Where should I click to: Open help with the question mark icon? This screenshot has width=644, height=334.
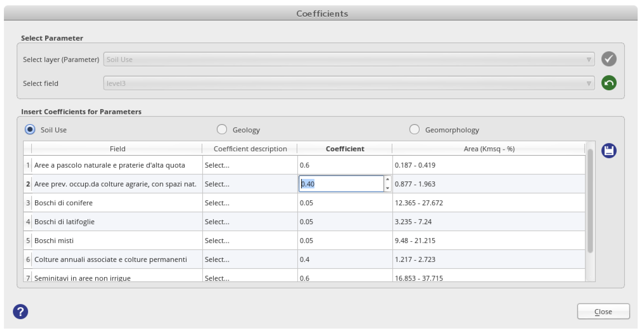pos(21,312)
